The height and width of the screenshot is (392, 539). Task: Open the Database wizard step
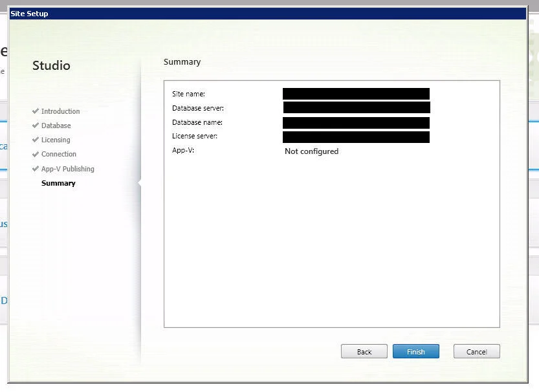click(56, 125)
